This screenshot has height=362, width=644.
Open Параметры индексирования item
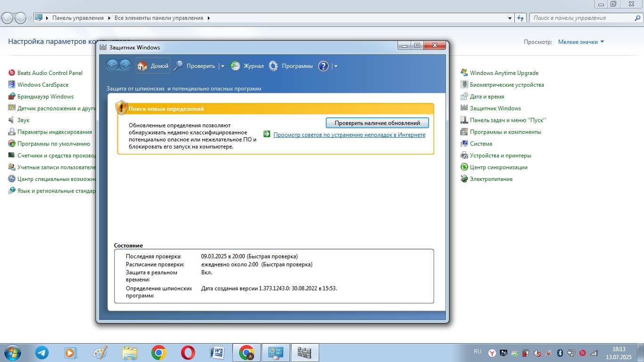coord(55,132)
